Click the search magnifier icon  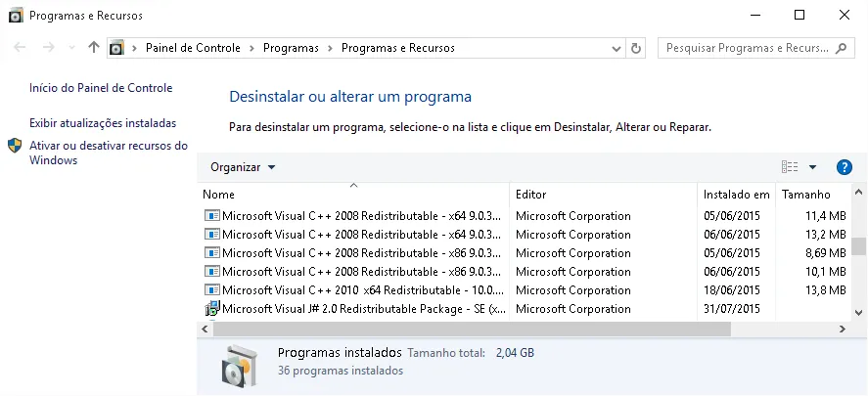841,48
